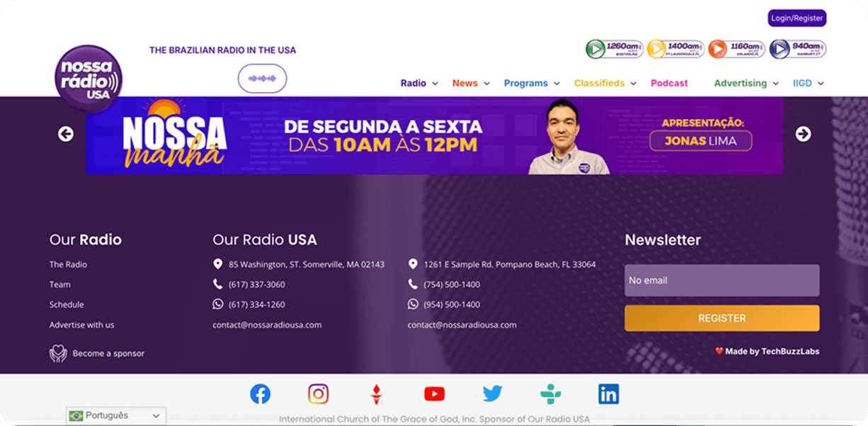Click the phone icon beside (617) 337-3060
The width and height of the screenshot is (868, 426).
(217, 284)
